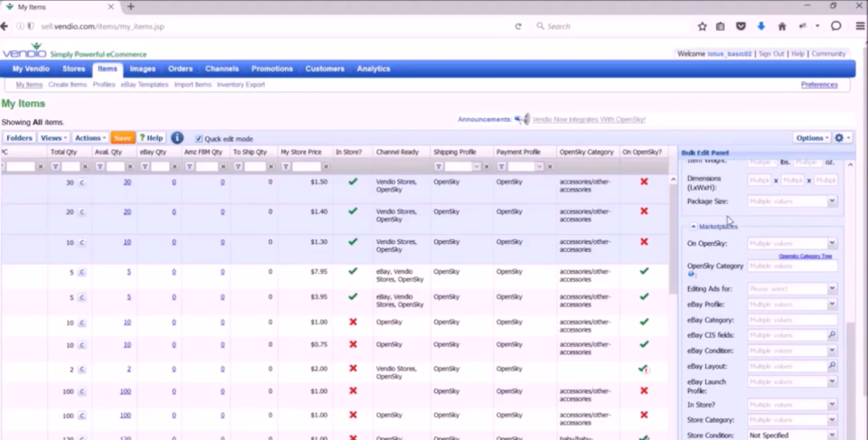Click the blue info icon in toolbar

pyautogui.click(x=177, y=138)
